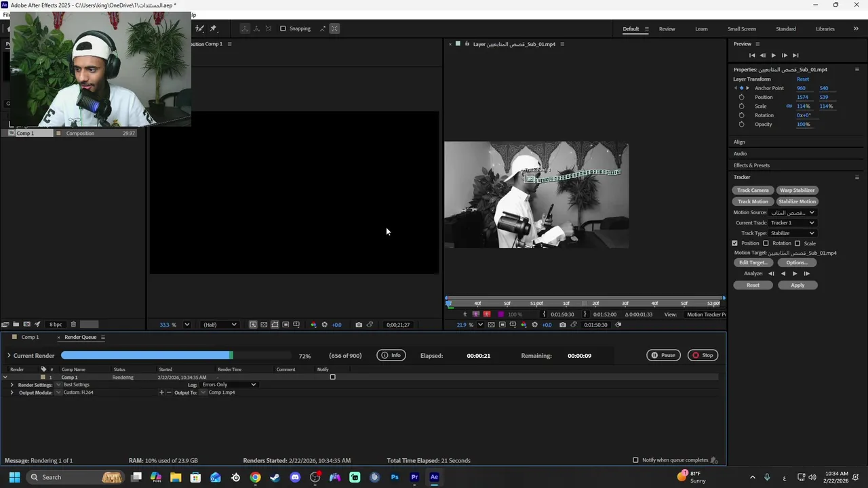Image resolution: width=868 pixels, height=488 pixels.
Task: Apply the tracker data
Action: (797, 285)
